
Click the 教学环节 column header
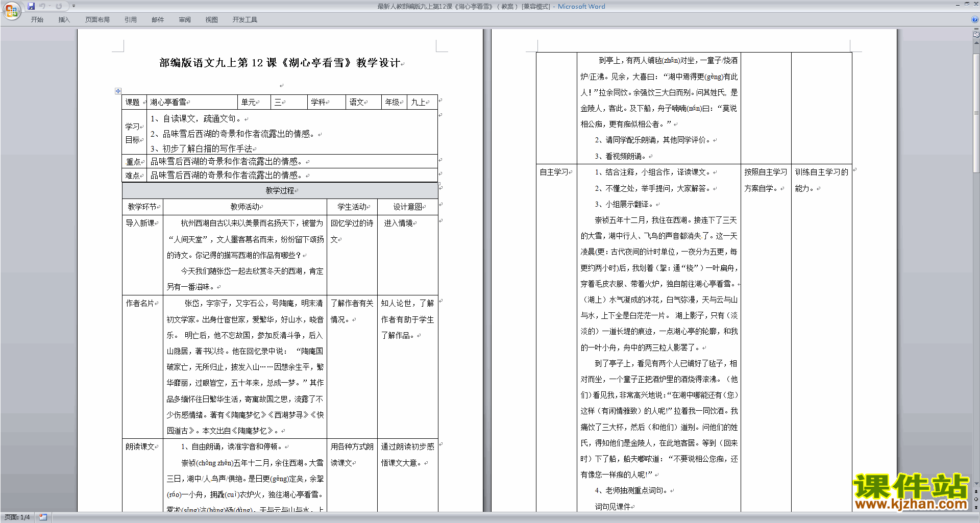pyautogui.click(x=143, y=207)
